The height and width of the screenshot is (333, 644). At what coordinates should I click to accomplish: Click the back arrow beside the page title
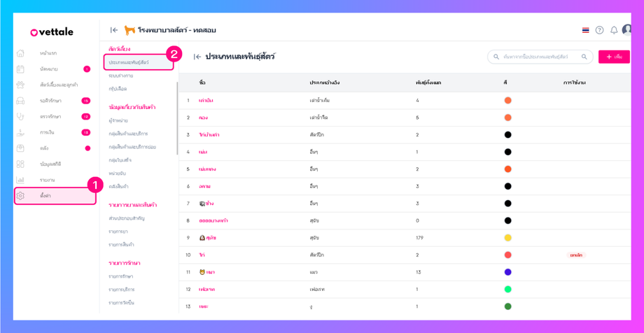pyautogui.click(x=197, y=57)
